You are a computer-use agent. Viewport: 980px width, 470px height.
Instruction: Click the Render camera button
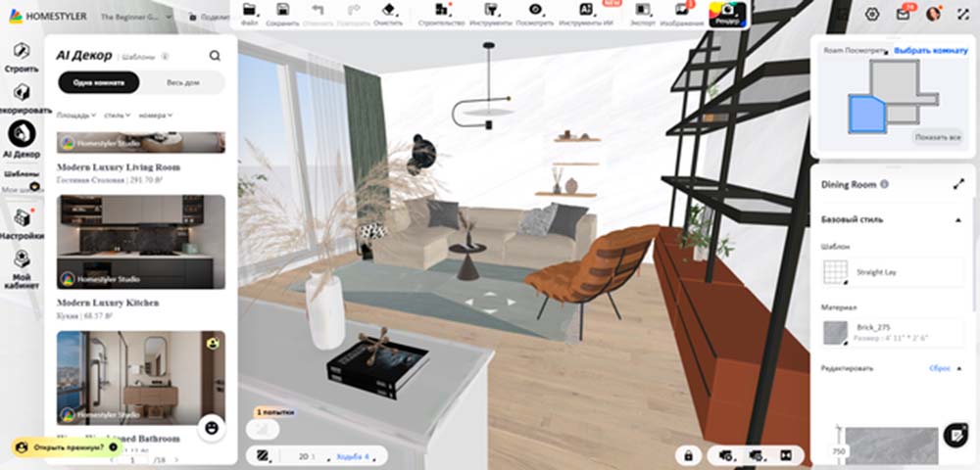point(728,14)
